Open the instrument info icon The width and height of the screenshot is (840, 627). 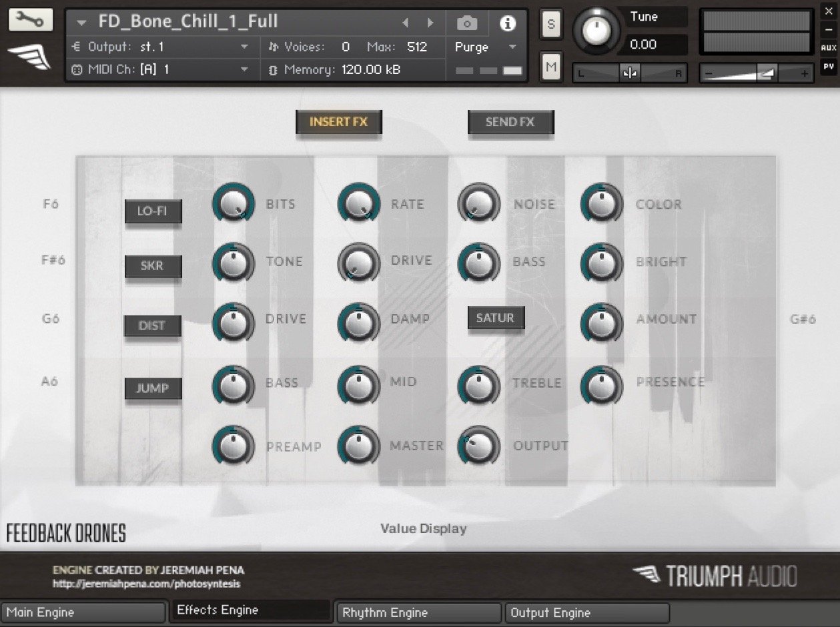[x=508, y=23]
